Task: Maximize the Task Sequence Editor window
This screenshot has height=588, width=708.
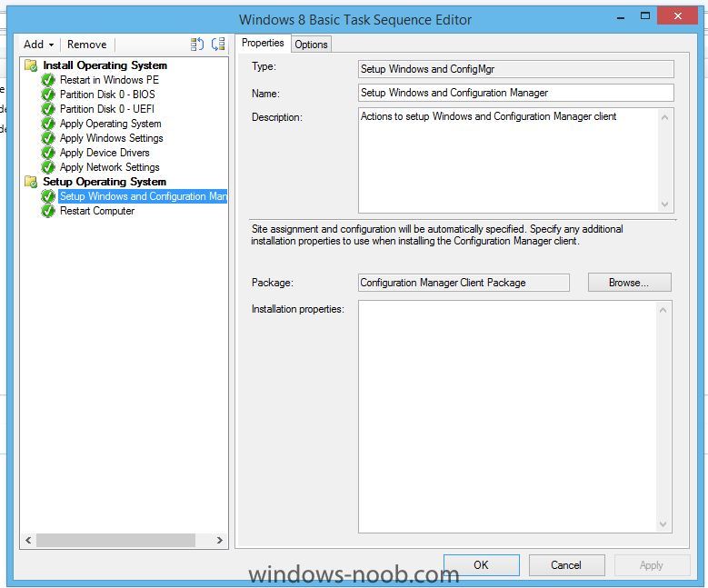Action: (645, 16)
